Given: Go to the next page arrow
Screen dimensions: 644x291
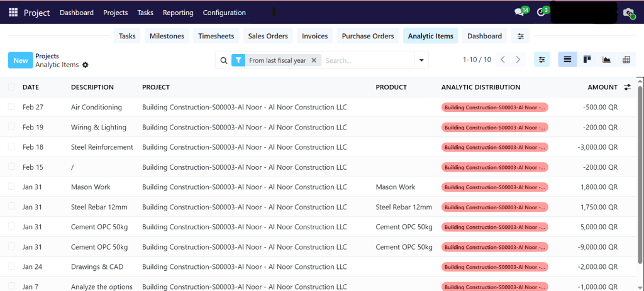Looking at the screenshot, I should [x=518, y=60].
